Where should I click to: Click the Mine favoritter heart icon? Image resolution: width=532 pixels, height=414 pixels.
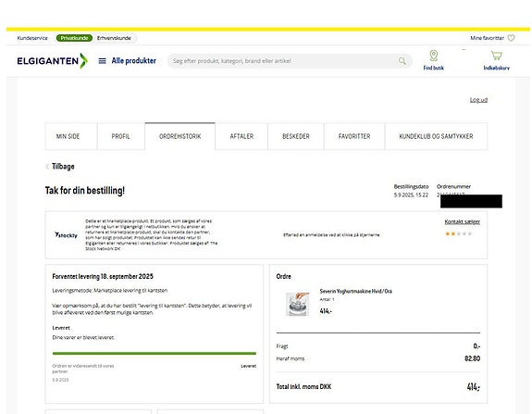tap(511, 38)
